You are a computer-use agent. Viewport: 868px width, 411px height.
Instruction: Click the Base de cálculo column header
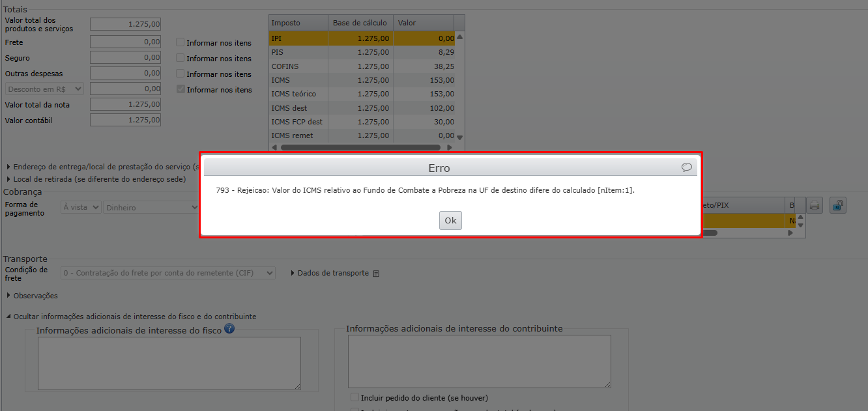[360, 23]
